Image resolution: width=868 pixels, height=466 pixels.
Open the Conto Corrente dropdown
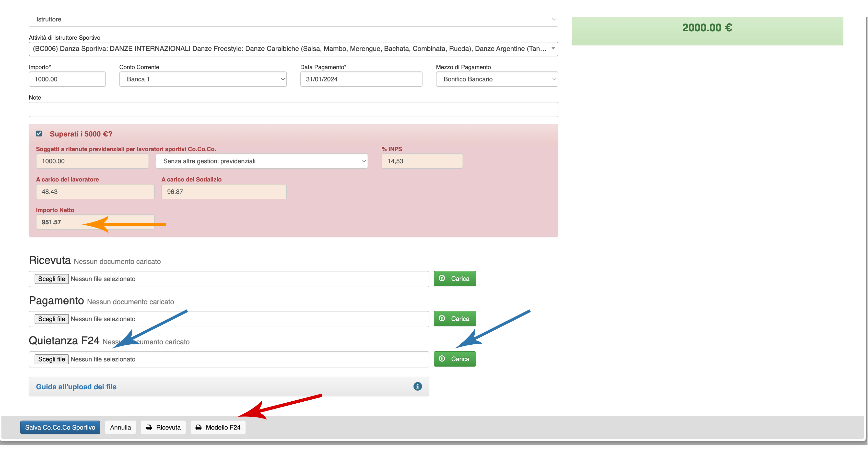(x=203, y=79)
